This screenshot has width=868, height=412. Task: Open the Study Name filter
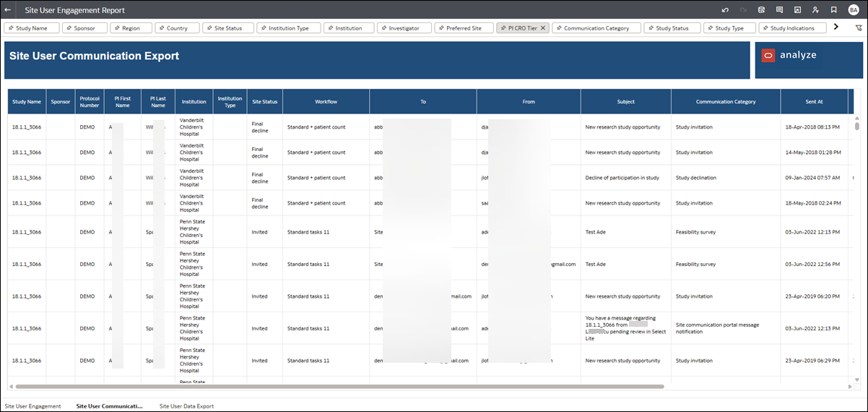[x=32, y=28]
